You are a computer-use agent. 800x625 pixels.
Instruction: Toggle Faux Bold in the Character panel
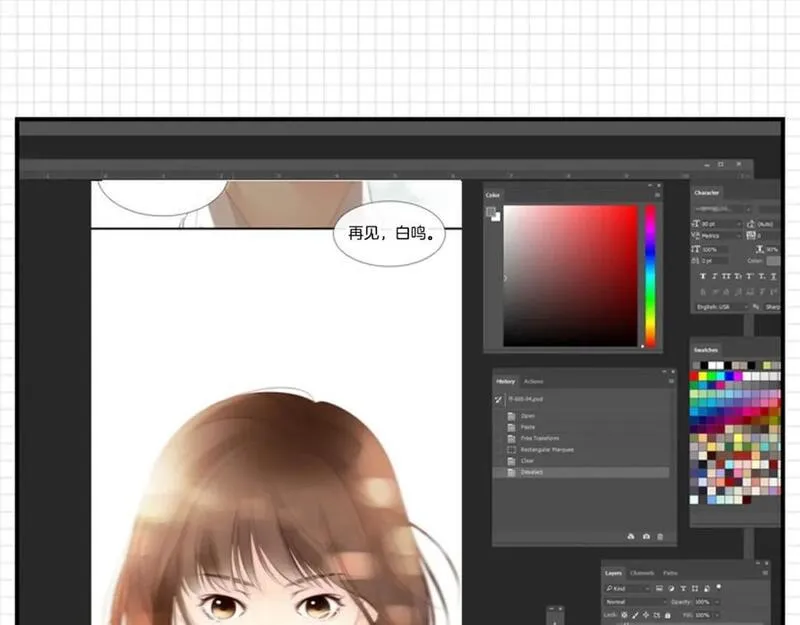pyautogui.click(x=703, y=276)
